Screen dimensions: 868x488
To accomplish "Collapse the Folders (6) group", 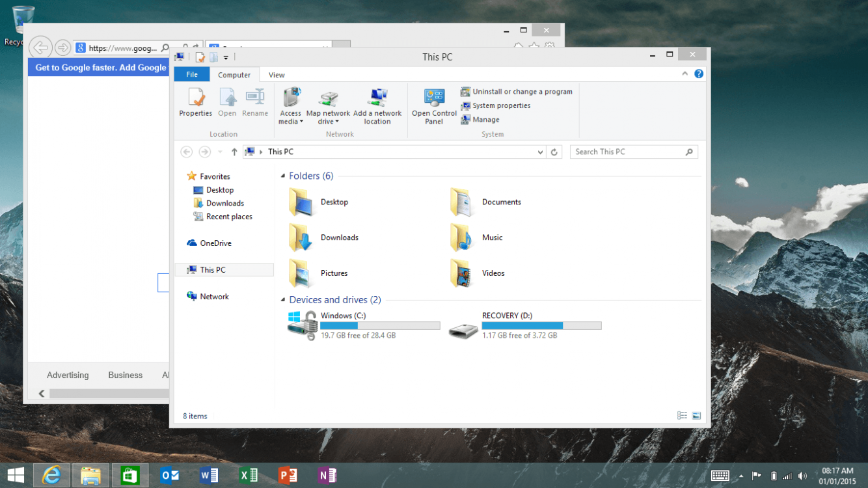I will click(283, 176).
